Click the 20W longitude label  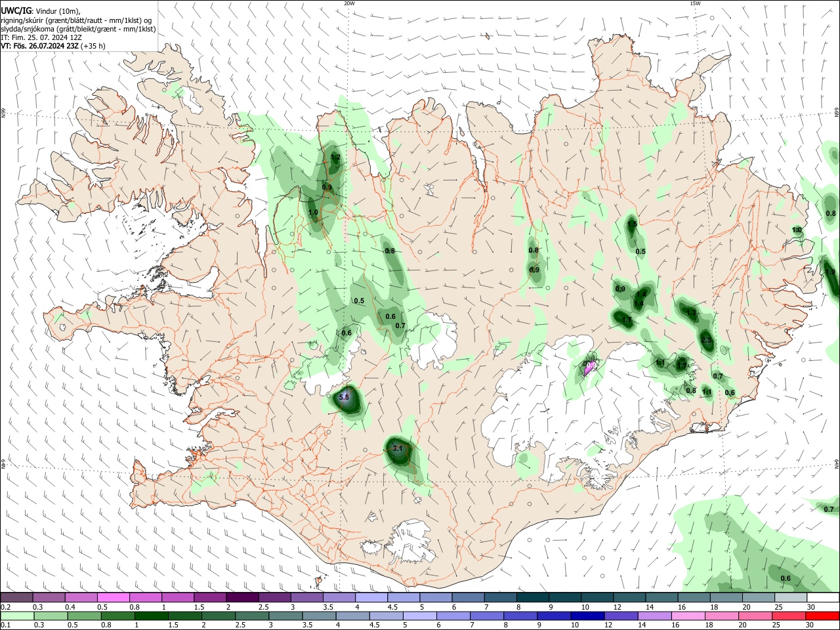pyautogui.click(x=349, y=3)
